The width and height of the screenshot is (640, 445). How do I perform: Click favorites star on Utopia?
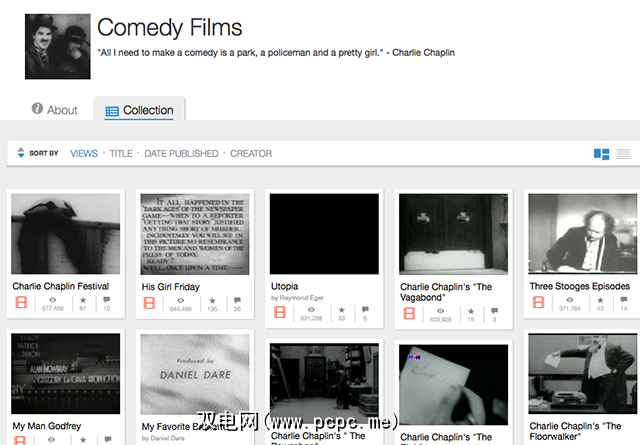coord(342,310)
